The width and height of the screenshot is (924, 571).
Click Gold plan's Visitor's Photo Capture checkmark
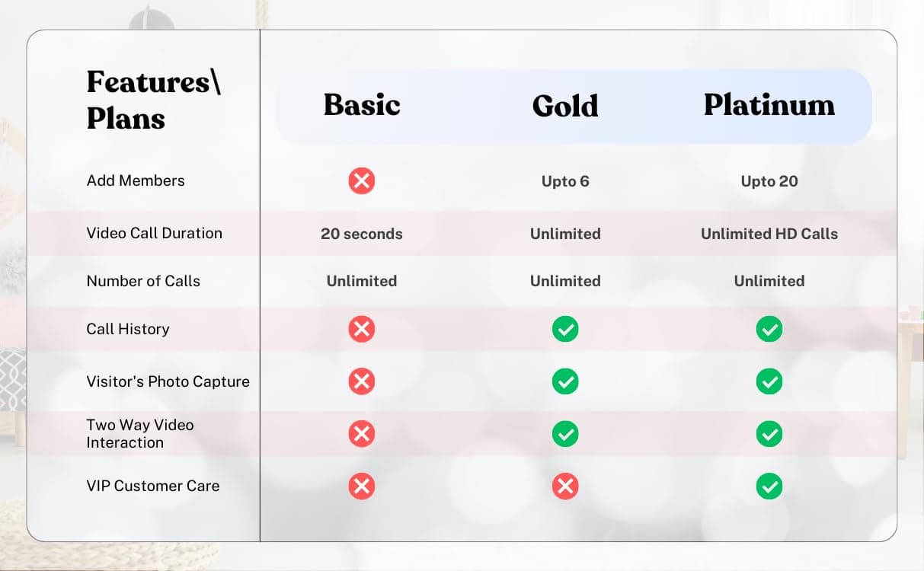565,381
